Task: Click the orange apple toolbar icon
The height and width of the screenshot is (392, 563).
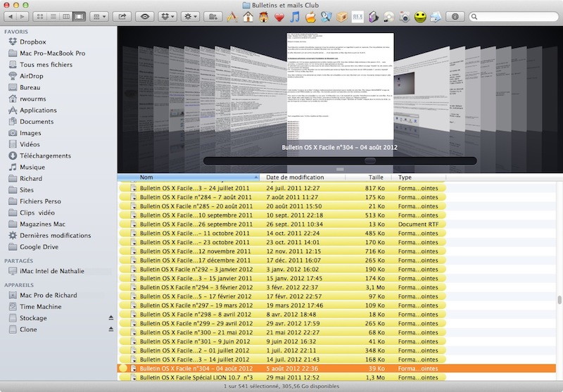Action: [310, 17]
